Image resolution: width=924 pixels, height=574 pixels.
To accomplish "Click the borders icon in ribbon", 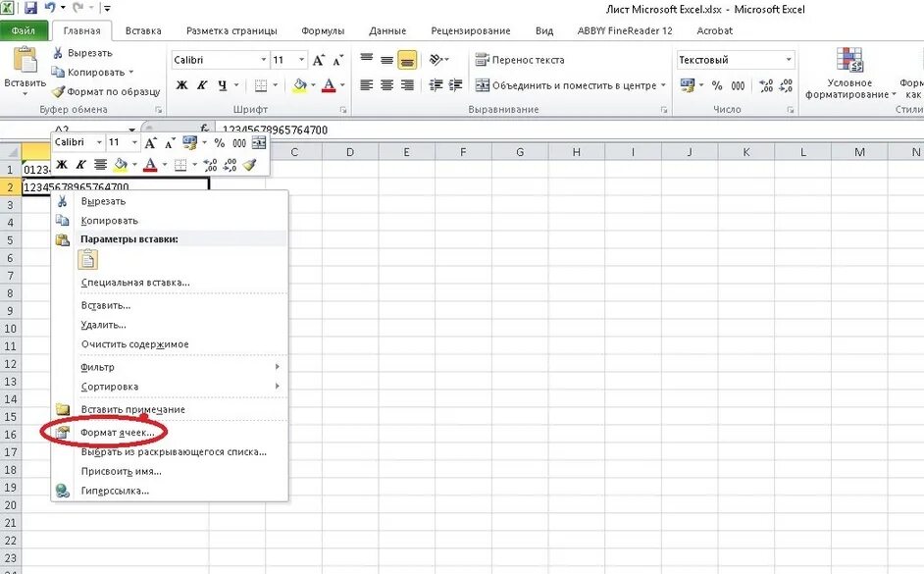I will [x=261, y=85].
